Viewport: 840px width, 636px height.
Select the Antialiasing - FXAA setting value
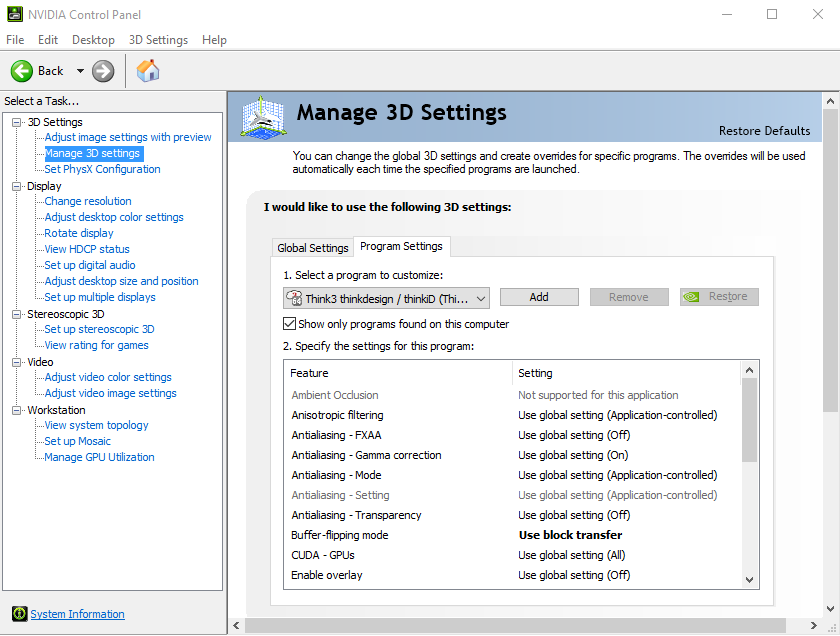pos(574,435)
